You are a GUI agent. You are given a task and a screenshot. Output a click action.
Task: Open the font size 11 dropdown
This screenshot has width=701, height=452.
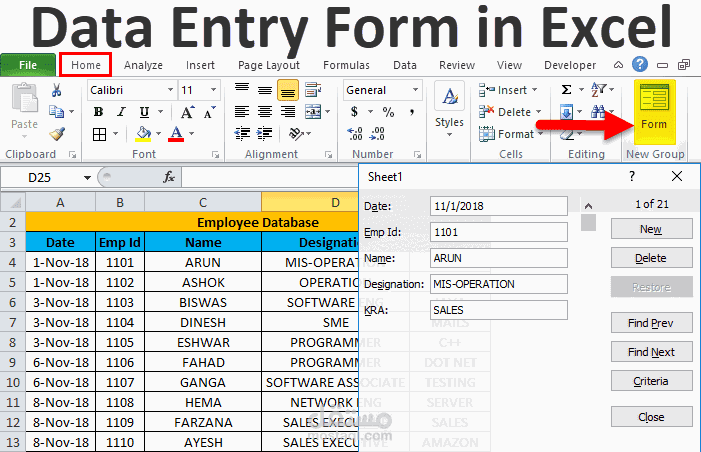pos(214,90)
